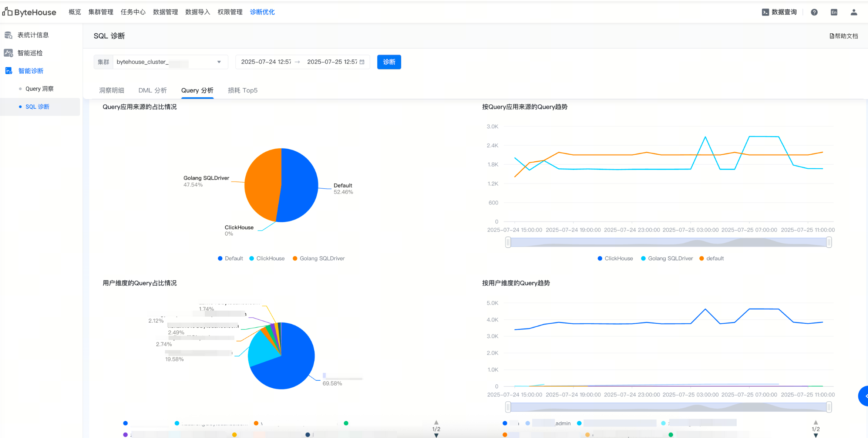Screen dimensions: 868x438
Task: Expand the 集群 cluster dropdown
Action: coord(219,62)
